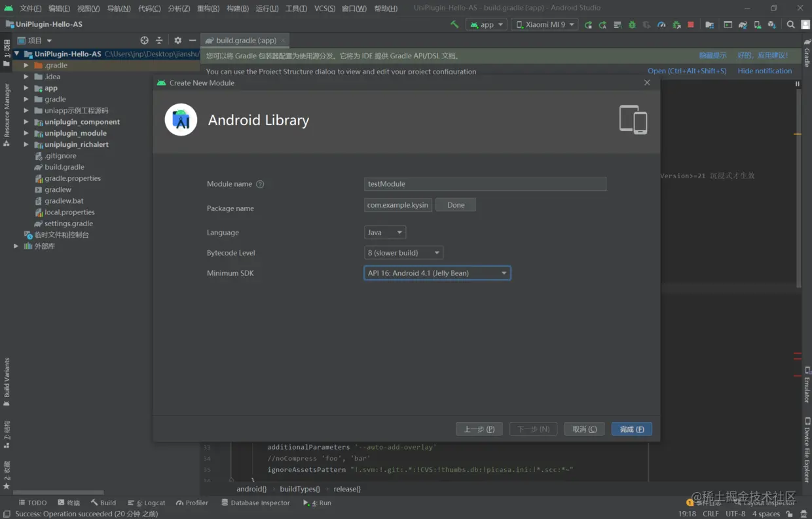The image size is (812, 519).
Task: Click the red Stop icon in toolbar
Action: pos(690,24)
